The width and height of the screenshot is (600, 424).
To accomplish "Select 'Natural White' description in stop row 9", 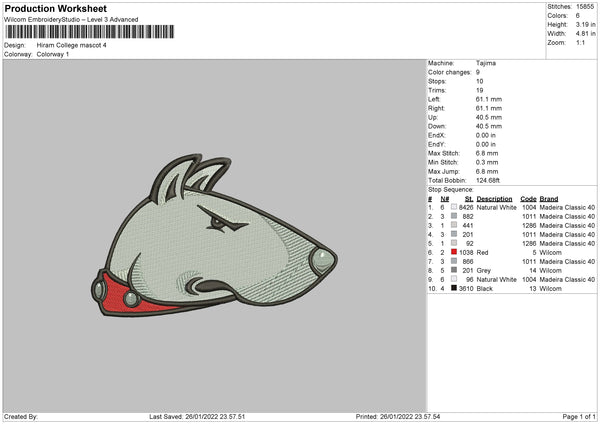I will tap(496, 280).
